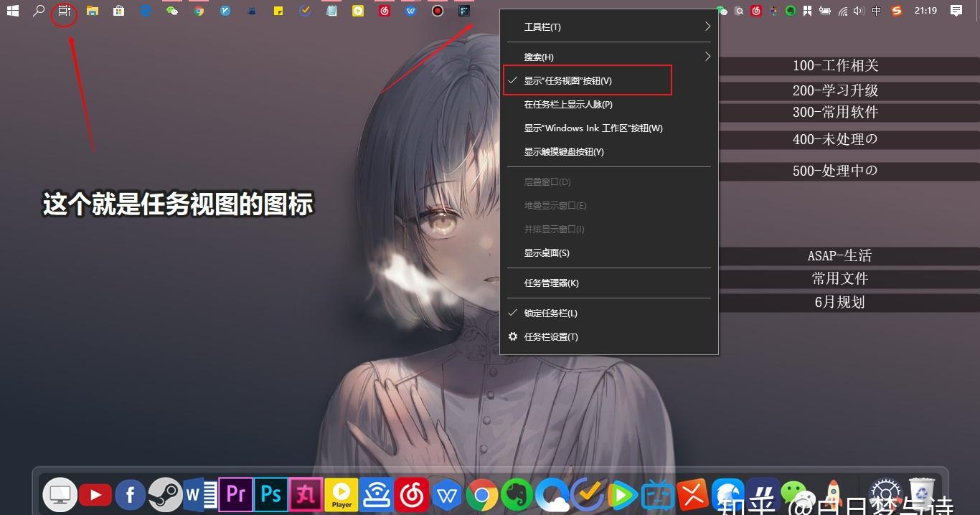Select the ASAP-生活 desktop group header
The height and width of the screenshot is (515, 980).
[839, 255]
